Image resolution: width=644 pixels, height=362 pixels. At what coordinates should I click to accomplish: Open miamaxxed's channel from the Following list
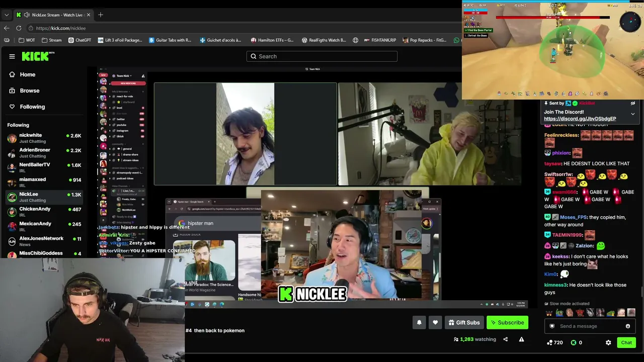[44, 182]
